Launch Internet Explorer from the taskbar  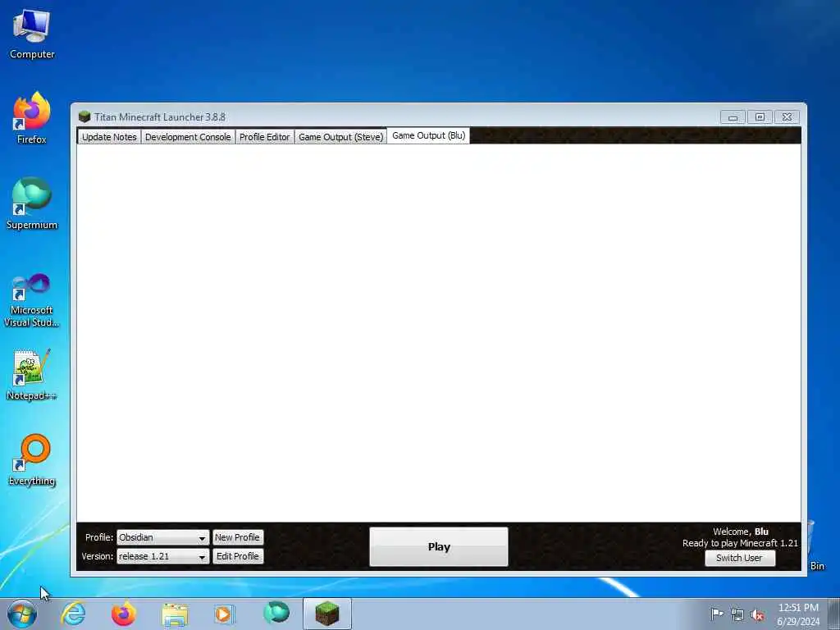(73, 614)
